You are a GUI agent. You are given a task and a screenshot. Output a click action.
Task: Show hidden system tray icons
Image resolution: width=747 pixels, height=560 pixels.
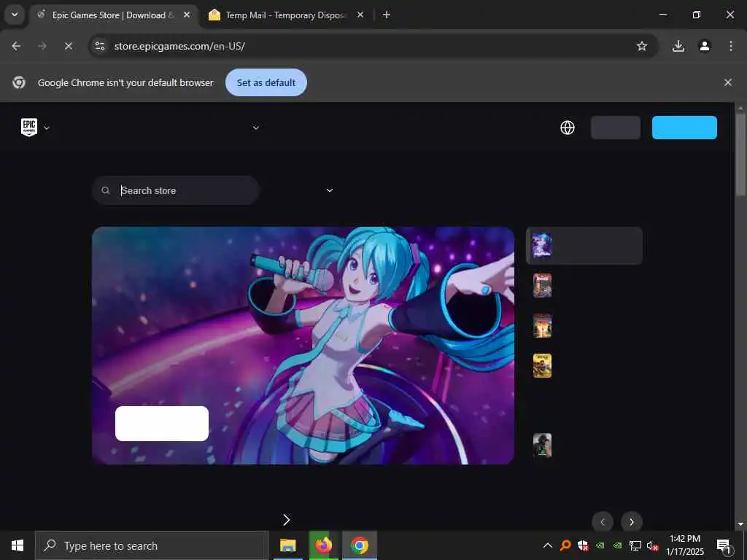click(548, 545)
